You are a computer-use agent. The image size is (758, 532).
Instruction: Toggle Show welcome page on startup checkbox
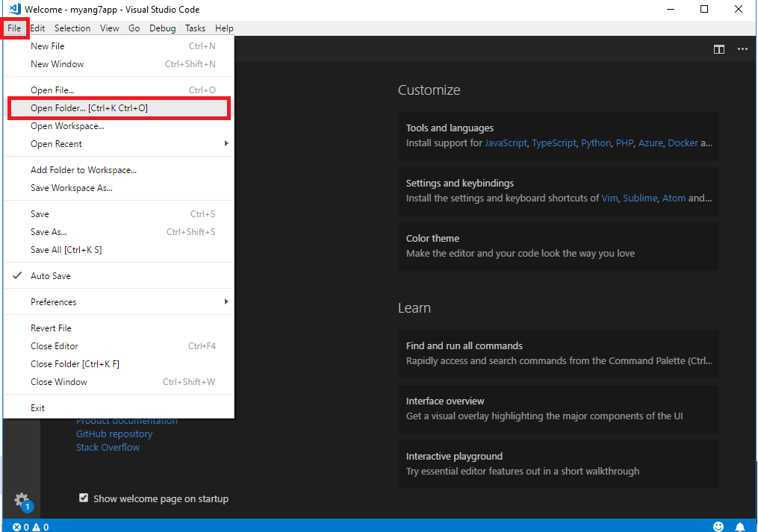pos(84,498)
